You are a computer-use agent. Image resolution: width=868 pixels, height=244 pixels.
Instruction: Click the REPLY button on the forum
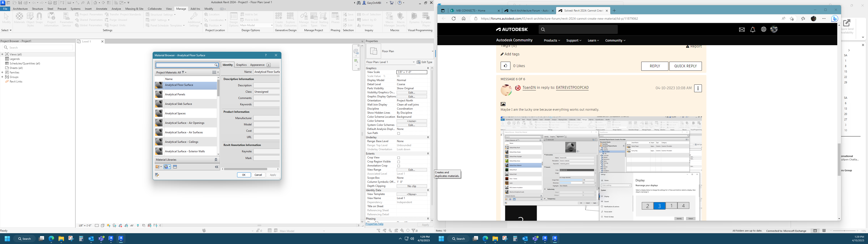point(655,66)
